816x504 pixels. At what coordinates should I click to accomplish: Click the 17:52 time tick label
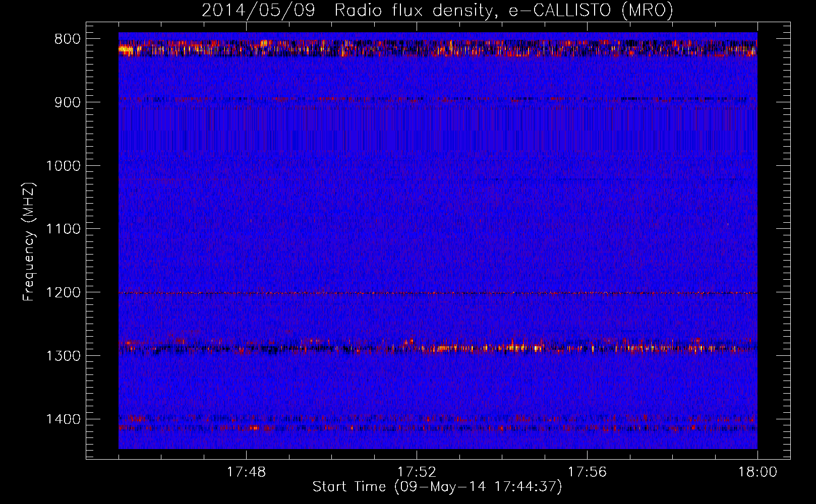(x=417, y=472)
